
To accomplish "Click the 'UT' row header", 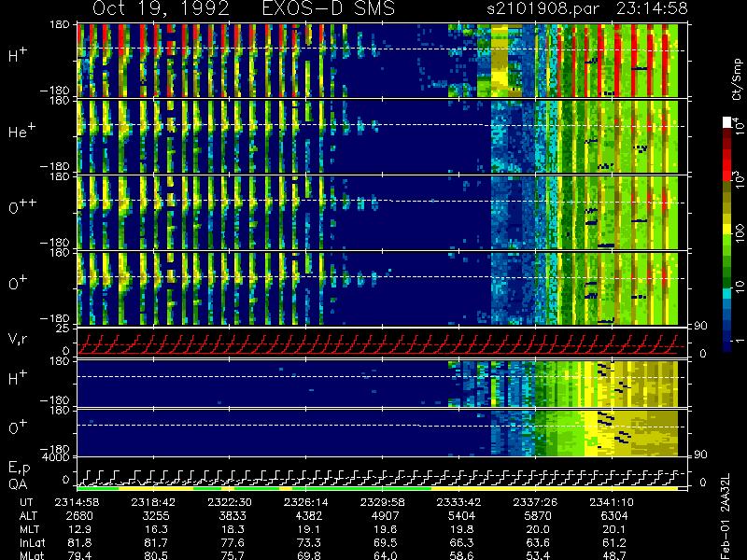I will coord(27,502).
